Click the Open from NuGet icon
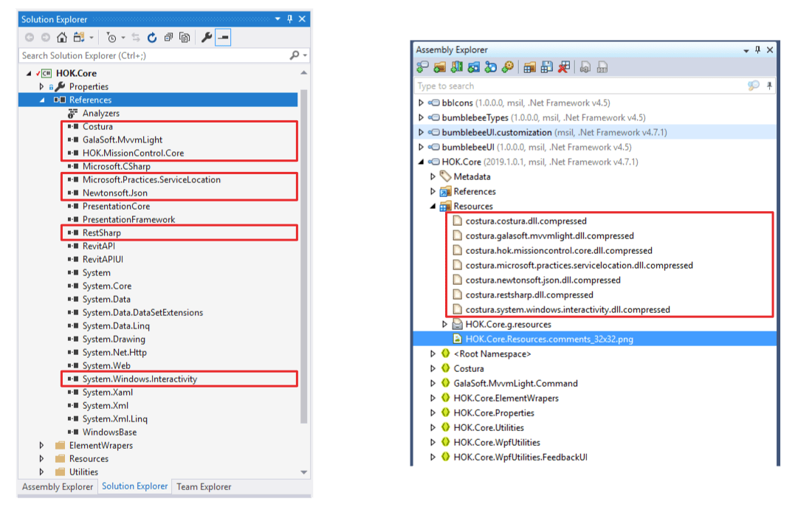 click(473, 67)
